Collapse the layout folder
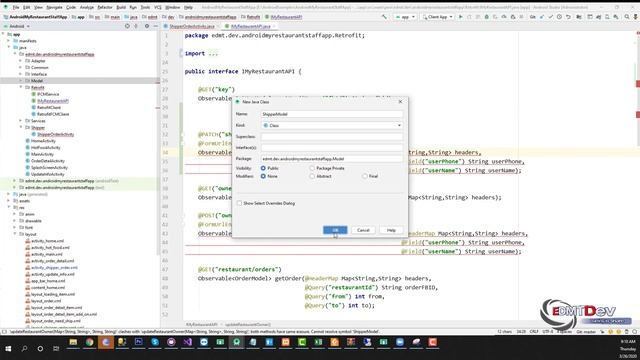640x360 pixels. click(x=15, y=234)
